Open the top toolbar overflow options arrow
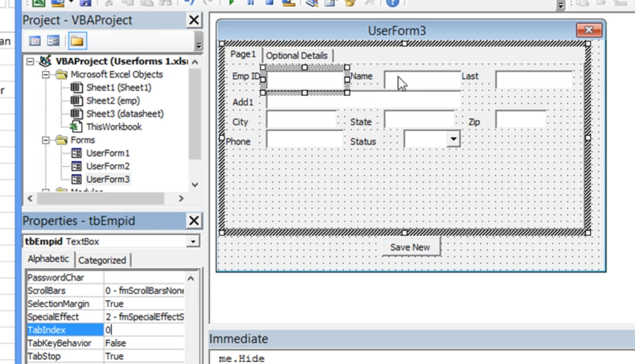The height and width of the screenshot is (364, 635). pyautogui.click(x=561, y=5)
